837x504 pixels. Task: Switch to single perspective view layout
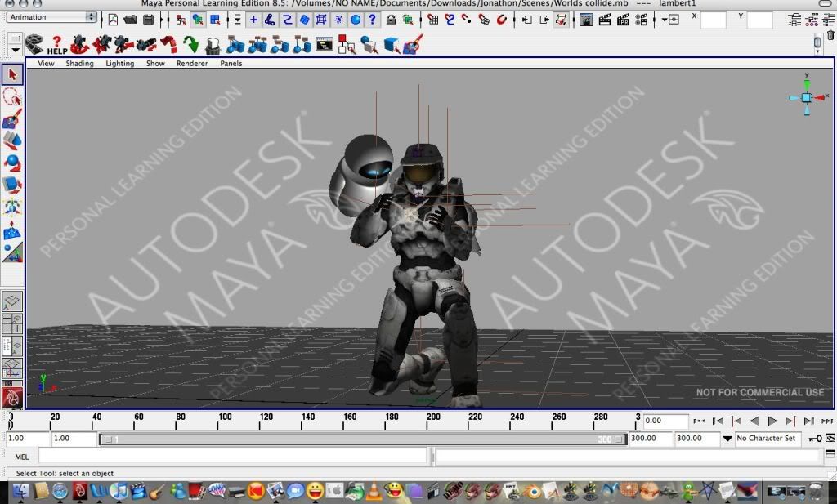click(12, 302)
